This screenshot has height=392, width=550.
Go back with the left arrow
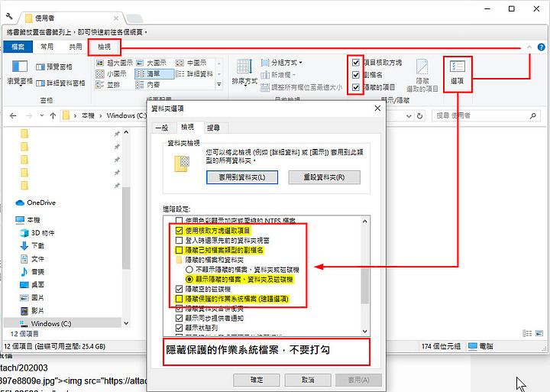click(x=13, y=115)
